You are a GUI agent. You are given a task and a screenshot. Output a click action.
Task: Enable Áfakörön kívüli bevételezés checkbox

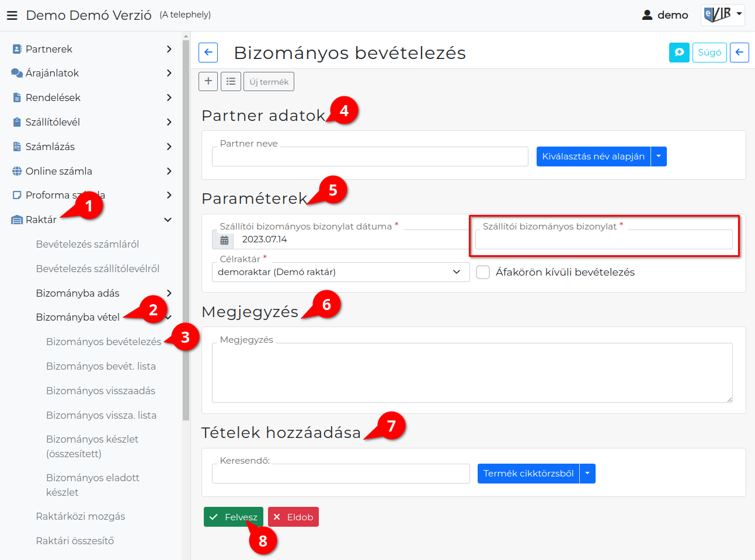483,272
